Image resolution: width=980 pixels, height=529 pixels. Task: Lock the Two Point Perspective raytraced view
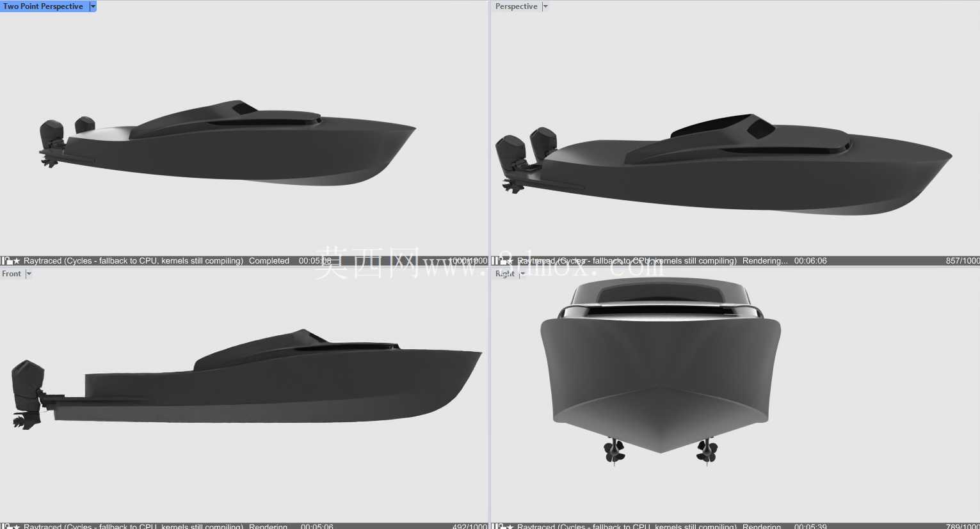click(x=9, y=261)
